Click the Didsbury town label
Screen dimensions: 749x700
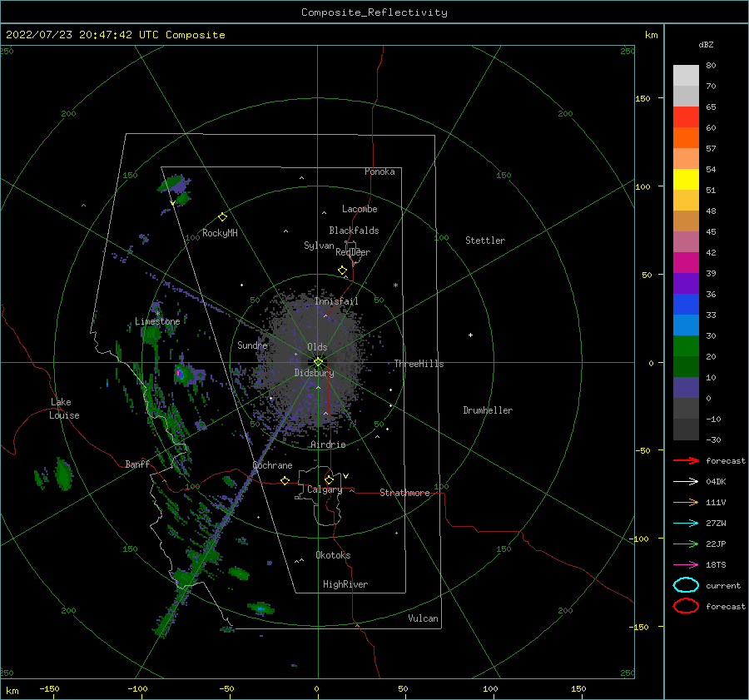(x=314, y=373)
